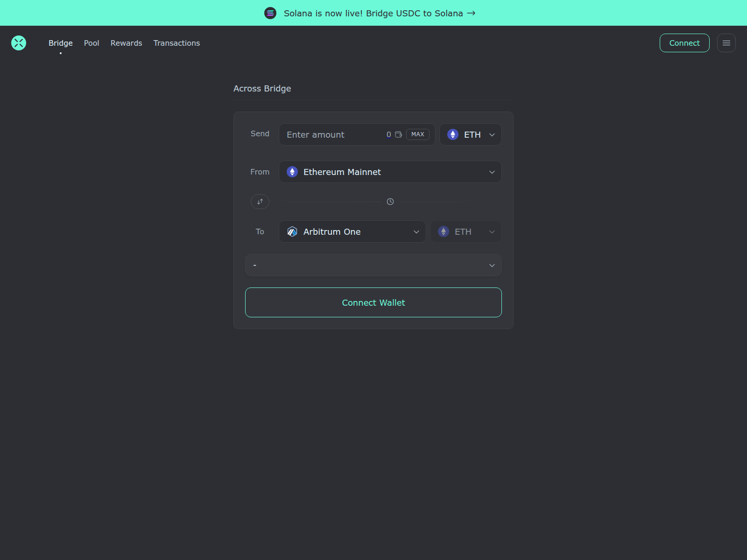Viewport: 747px width, 560px height.
Task: Open the Arbitrum One destination chain dropdown
Action: tap(352, 231)
